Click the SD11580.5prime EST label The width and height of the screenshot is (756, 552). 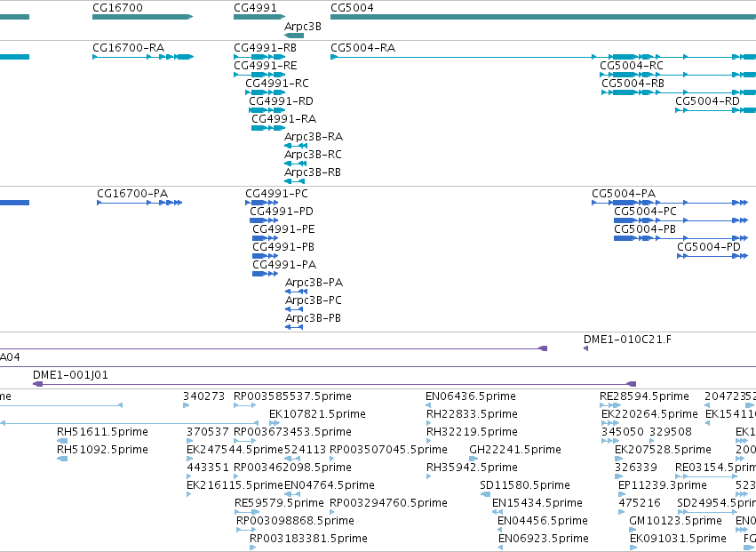pos(525,486)
